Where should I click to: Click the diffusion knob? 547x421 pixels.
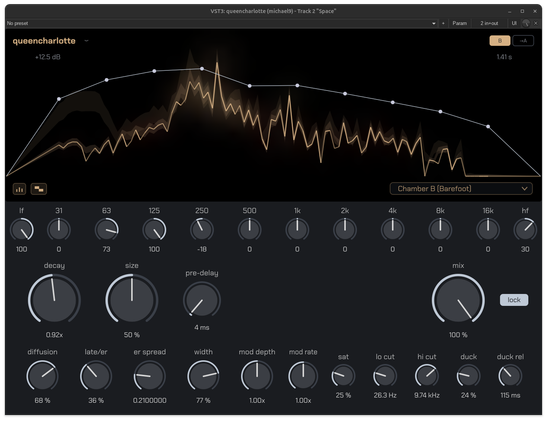click(x=42, y=376)
